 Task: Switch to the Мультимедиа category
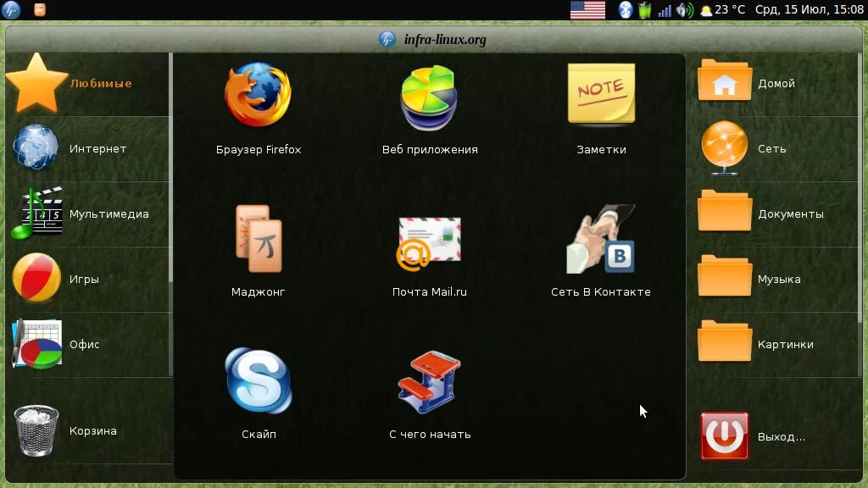tap(87, 213)
